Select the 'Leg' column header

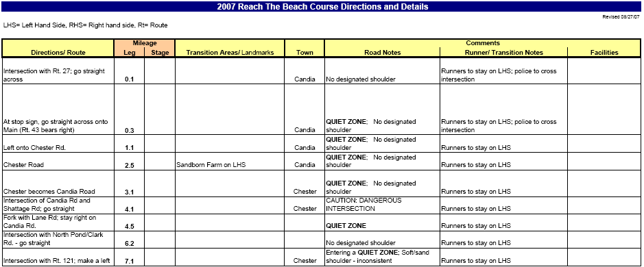130,53
